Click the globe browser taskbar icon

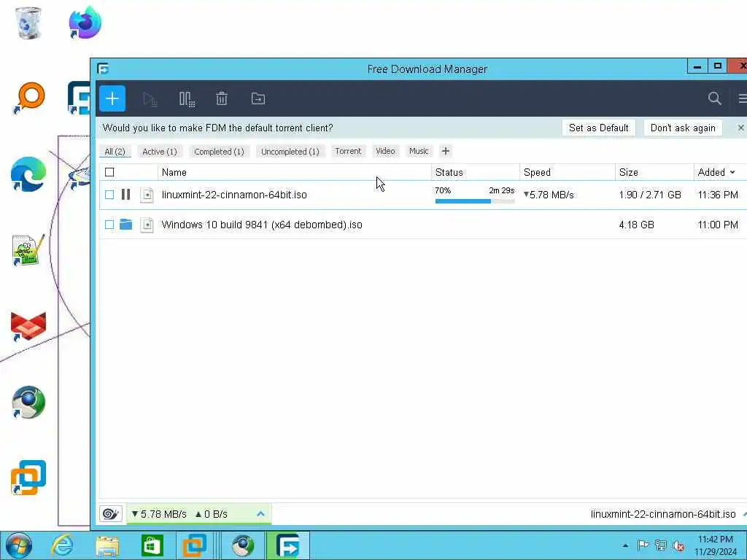coord(243,545)
